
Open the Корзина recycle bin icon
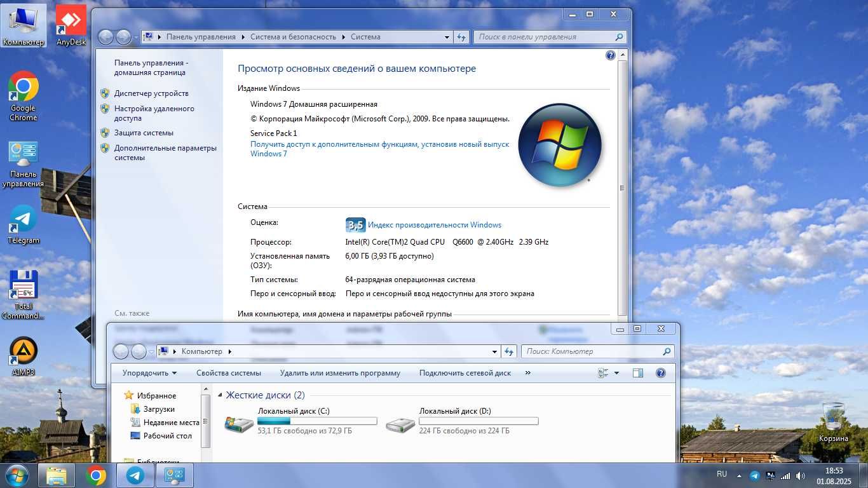(833, 423)
